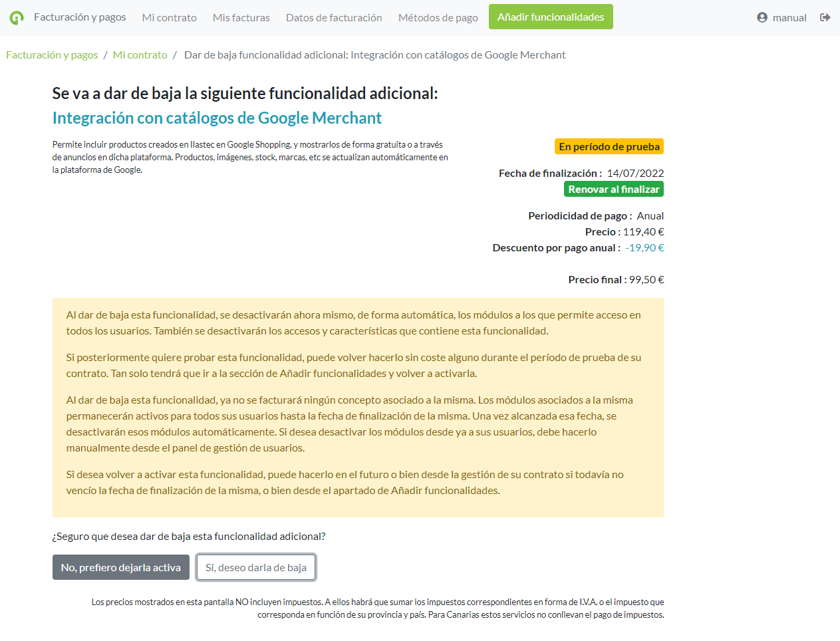
Task: Click the green Renovar al finalizar badge
Action: pos(613,190)
